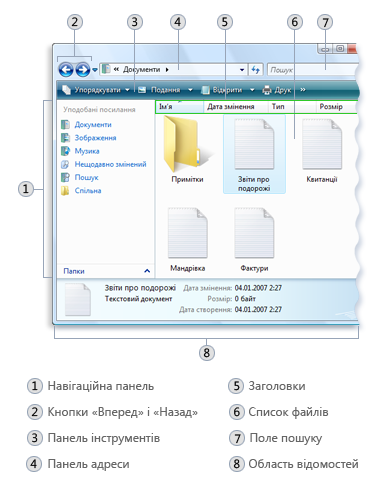
Task: Click the Папки label in navigation pane
Action: click(74, 271)
